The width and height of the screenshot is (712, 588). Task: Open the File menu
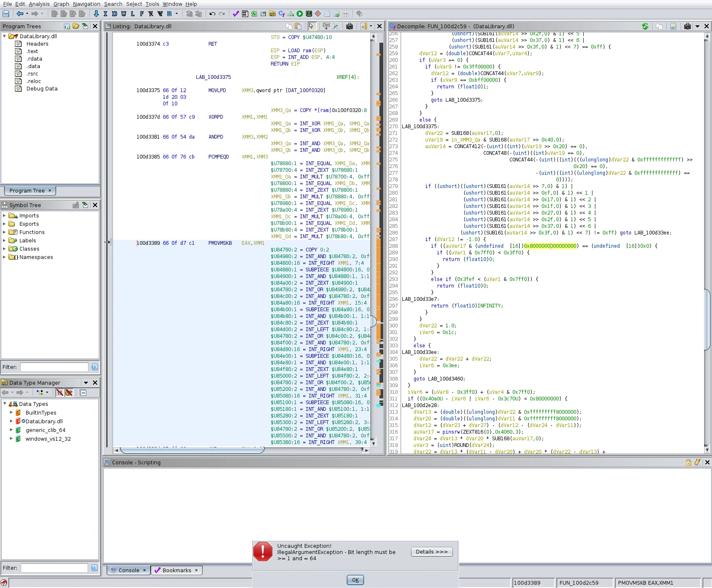[7, 4]
